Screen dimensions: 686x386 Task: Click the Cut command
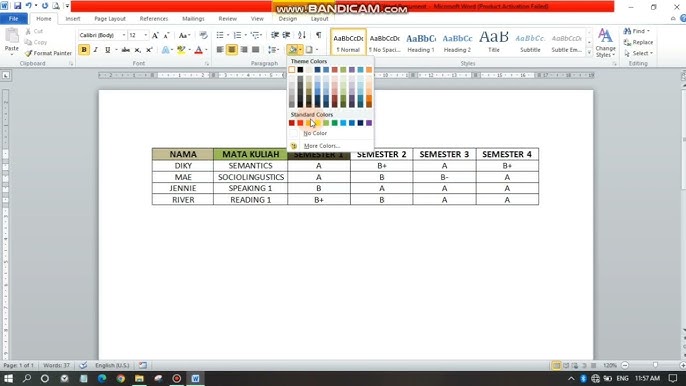pyautogui.click(x=34, y=31)
